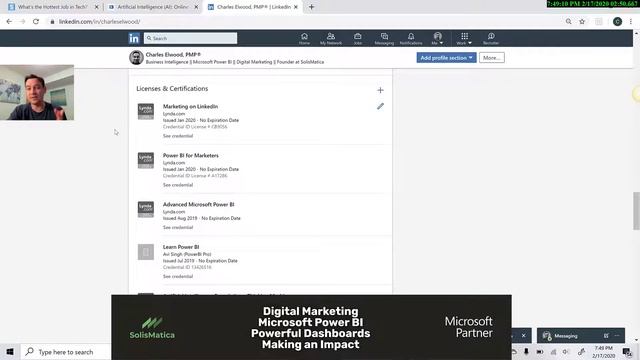Click Lynda logo beside Advanced Microsoft Power BI
The image size is (640, 360).
pyautogui.click(x=146, y=209)
